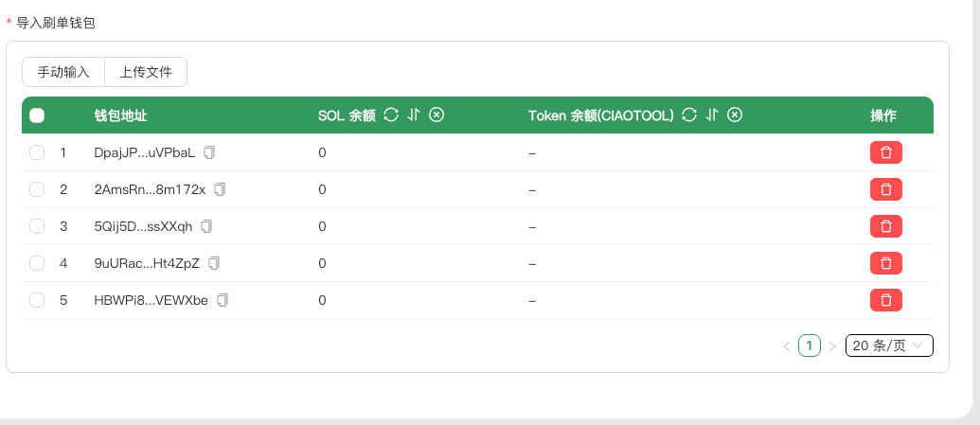Switch to 手动输入 tab
The height and width of the screenshot is (425, 980).
[63, 72]
